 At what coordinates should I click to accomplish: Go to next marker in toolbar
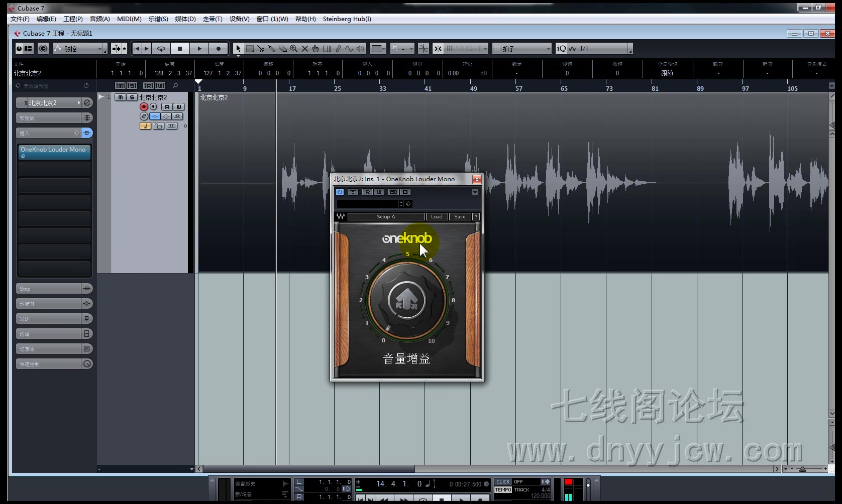[147, 49]
